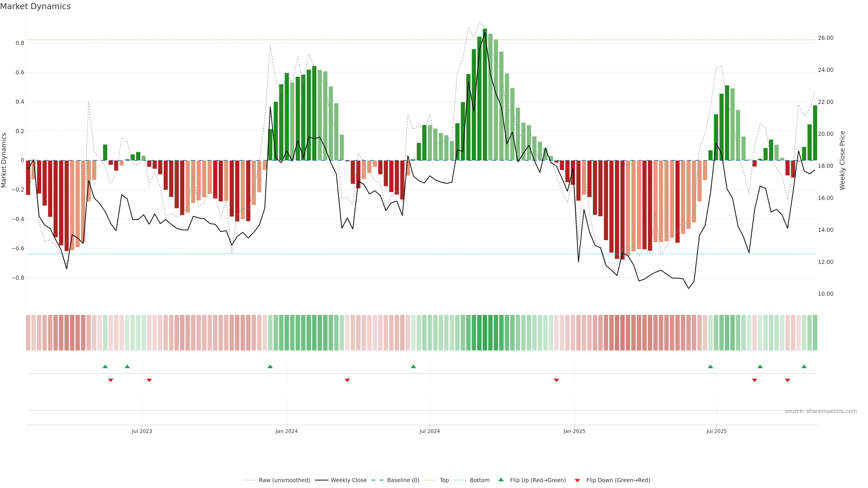868x488 pixels.
Task: Click the Jul 2025 x-axis label
Action: point(716,431)
